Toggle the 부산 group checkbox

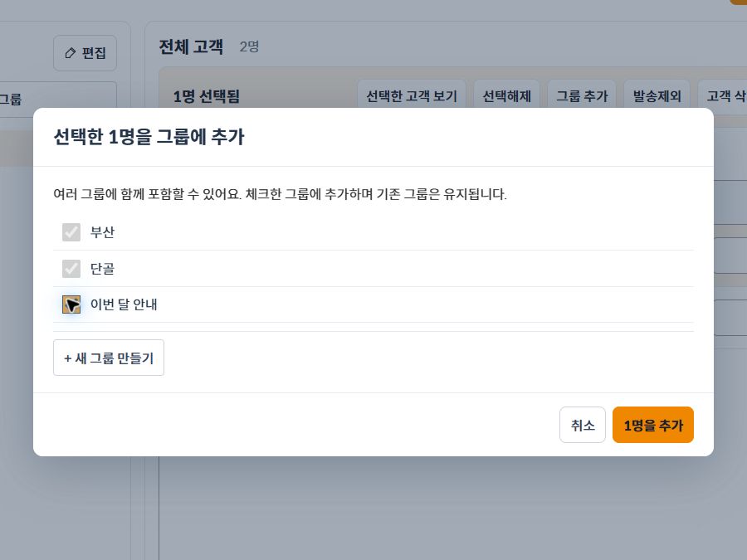pos(71,232)
